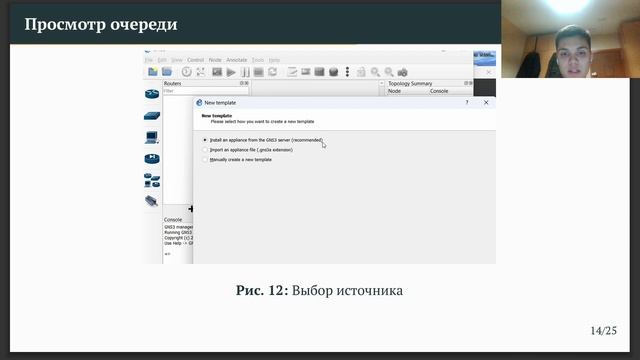
Task: Browse switches in the device sidebar
Action: pyautogui.click(x=152, y=116)
